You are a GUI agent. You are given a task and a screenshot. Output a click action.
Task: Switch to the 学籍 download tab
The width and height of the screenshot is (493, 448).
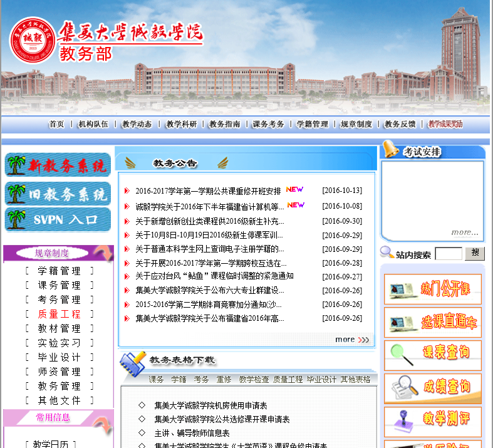(179, 380)
